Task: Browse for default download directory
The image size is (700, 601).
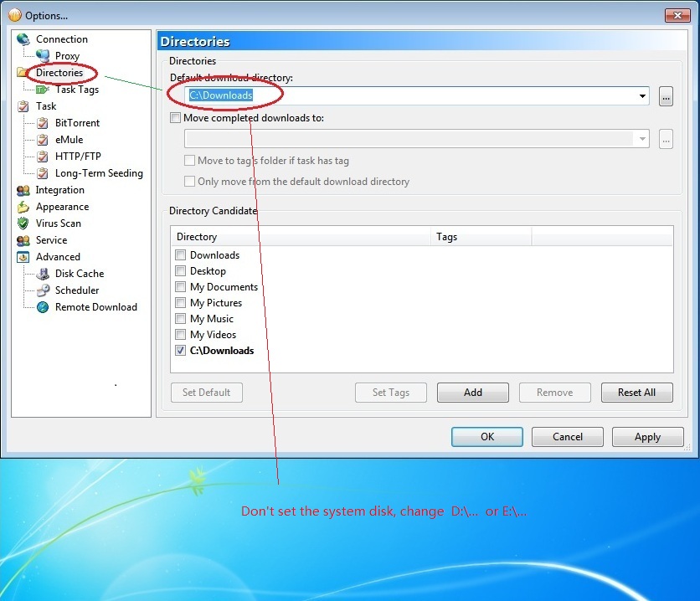Action: tap(666, 96)
